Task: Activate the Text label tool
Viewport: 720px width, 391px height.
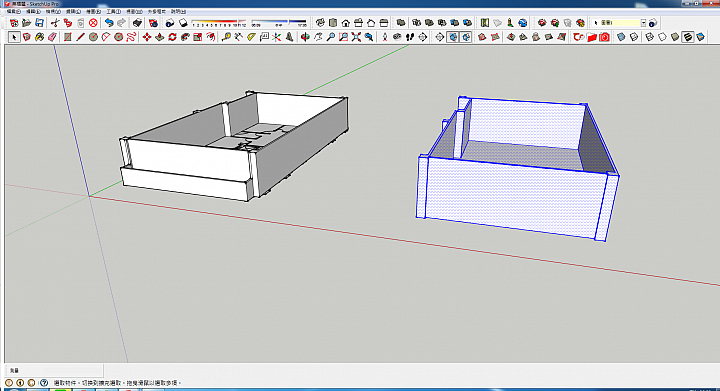Action: click(x=264, y=37)
